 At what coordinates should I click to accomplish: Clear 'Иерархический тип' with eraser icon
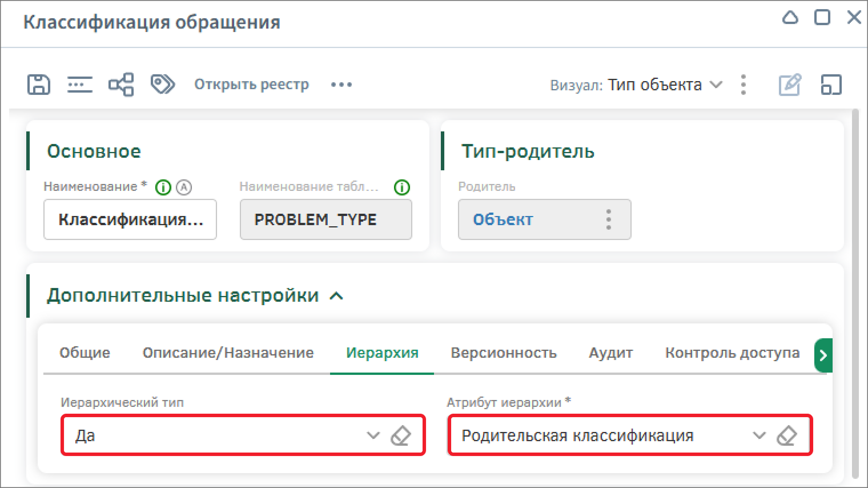pyautogui.click(x=401, y=435)
